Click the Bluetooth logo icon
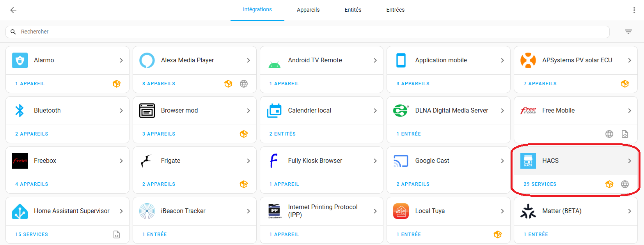This screenshot has height=245, width=644. (x=20, y=111)
